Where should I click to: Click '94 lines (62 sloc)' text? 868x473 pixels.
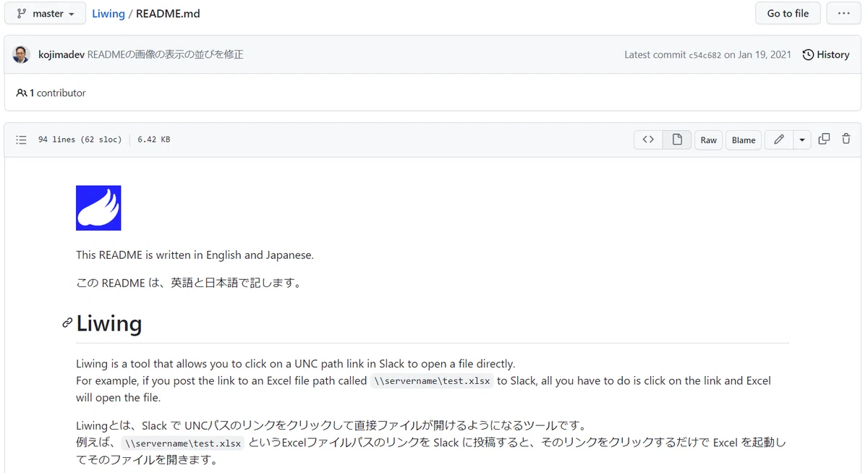(x=80, y=140)
